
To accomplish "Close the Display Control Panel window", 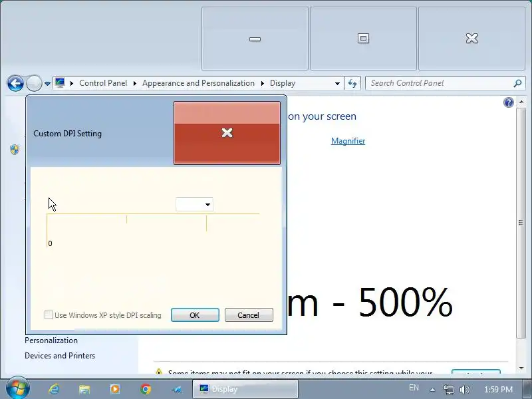I will click(x=471, y=39).
